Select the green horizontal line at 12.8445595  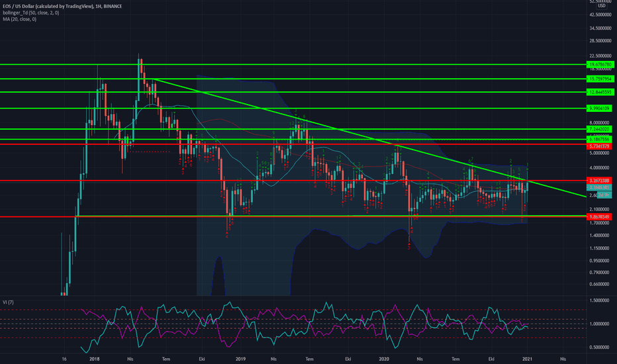pyautogui.click(x=293, y=92)
